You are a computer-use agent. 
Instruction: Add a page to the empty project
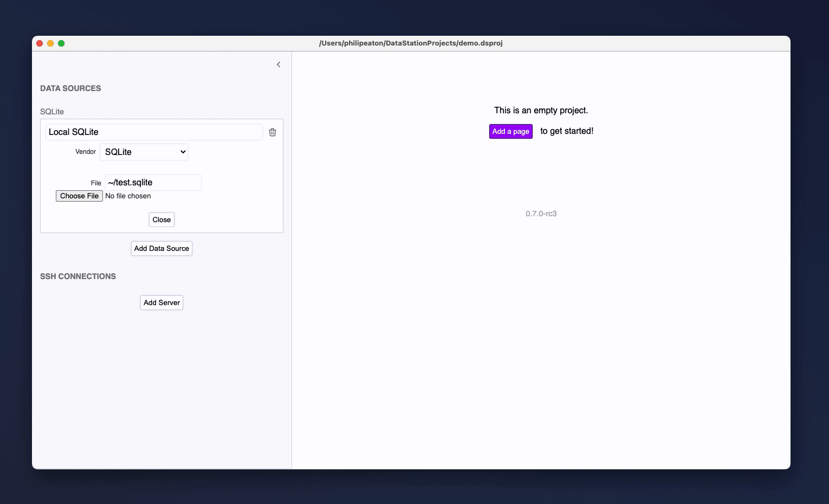(x=510, y=131)
